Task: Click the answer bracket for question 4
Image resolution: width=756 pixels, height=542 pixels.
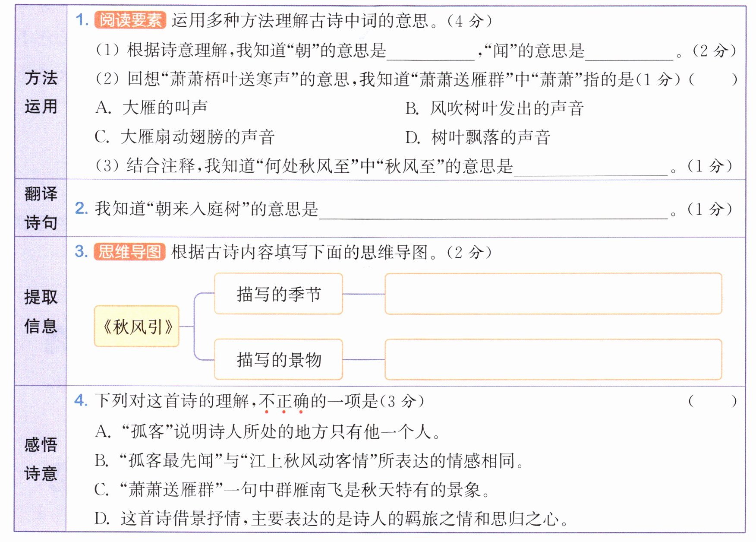Action: 712,401
